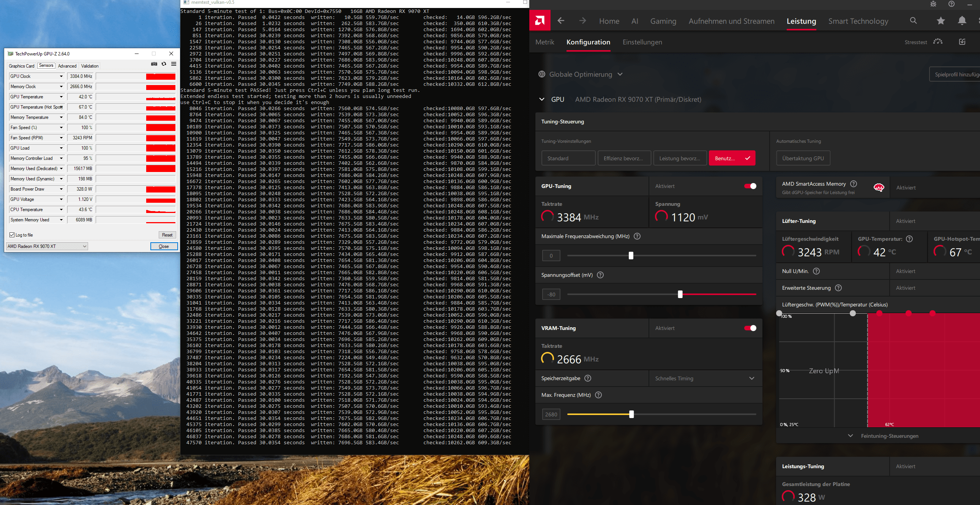
Task: Expand Feintuning-Steuerungen
Action: (x=884, y=436)
